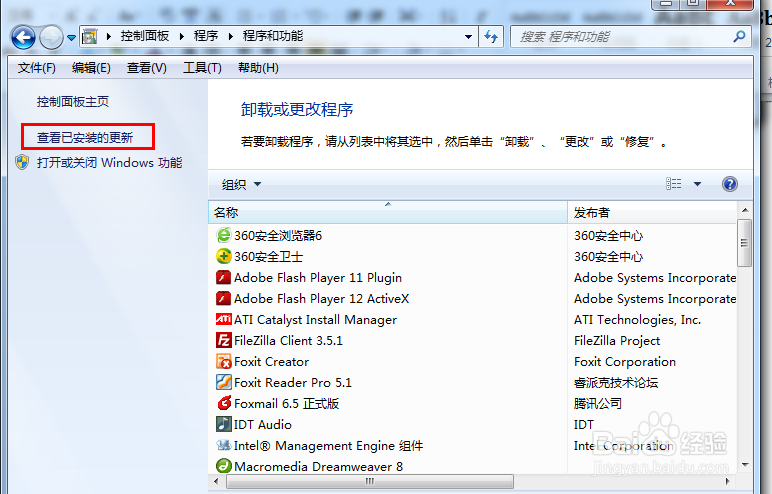Viewport: 772px width, 494px height.
Task: Click the Back navigation arrow
Action: 23,37
